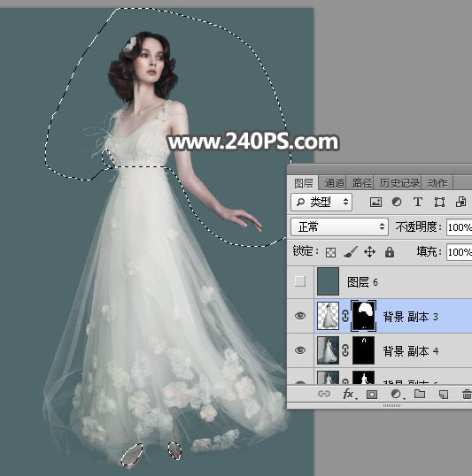Open the 类型 layer filter dropdown
The height and width of the screenshot is (476, 472).
coord(321,202)
